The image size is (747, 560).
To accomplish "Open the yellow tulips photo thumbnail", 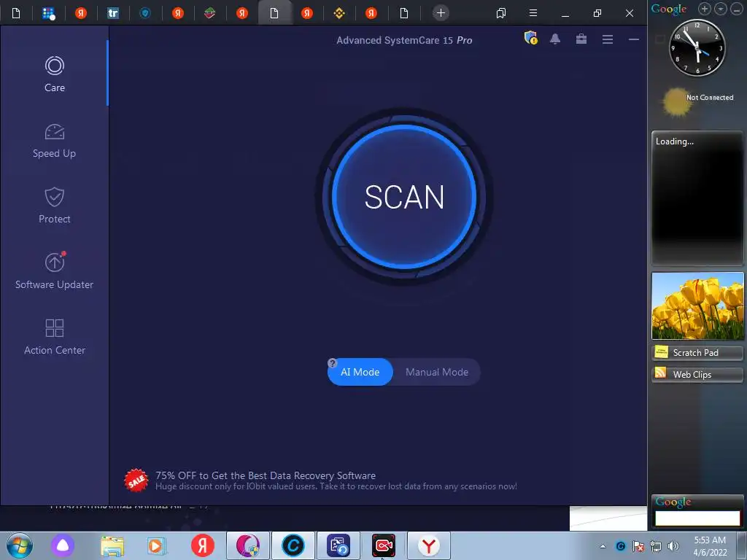I will pos(697,306).
